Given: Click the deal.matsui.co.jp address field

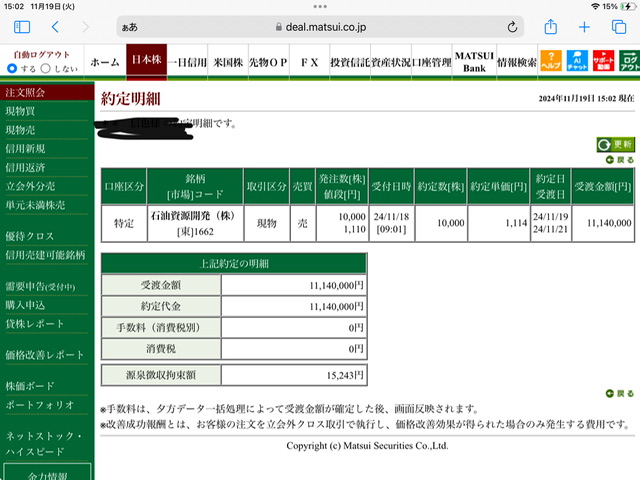Looking at the screenshot, I should 320,27.
